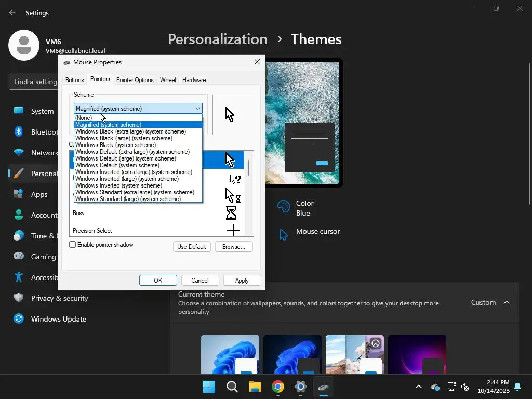Click the Personalization breadcrumb link

tap(218, 39)
